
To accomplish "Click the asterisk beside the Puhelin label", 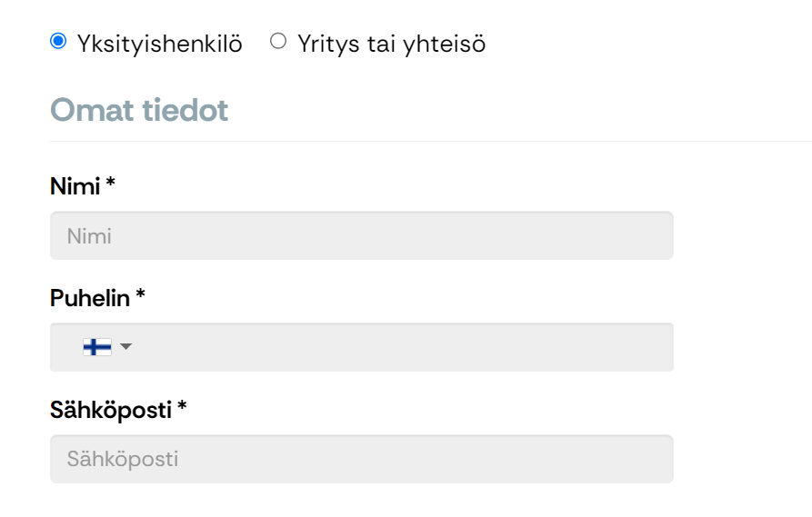I will (x=140, y=294).
